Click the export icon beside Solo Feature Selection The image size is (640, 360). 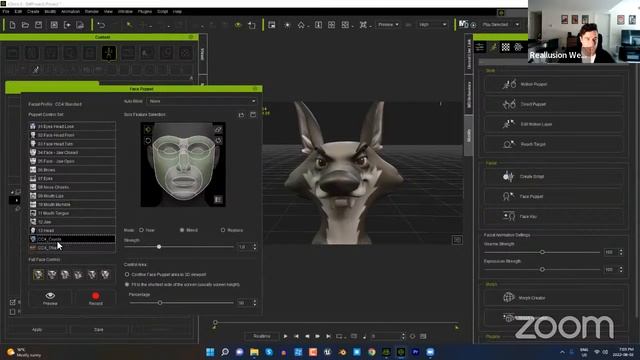tap(241, 115)
